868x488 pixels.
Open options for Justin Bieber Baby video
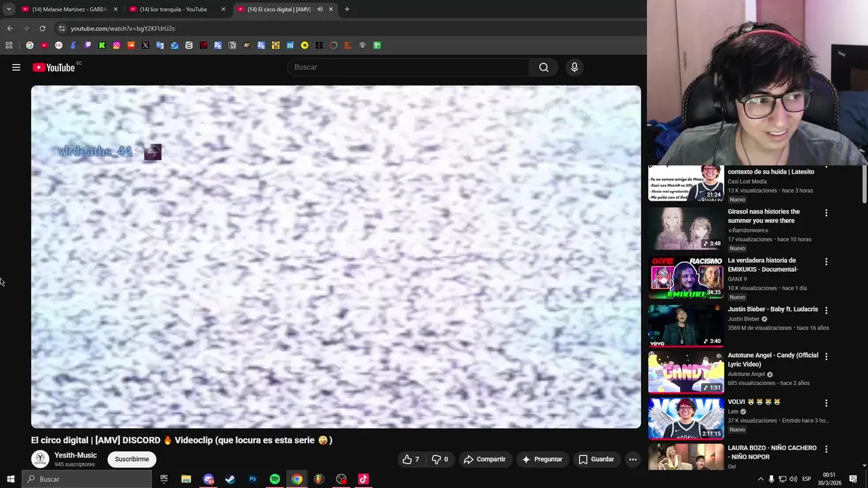point(826,310)
